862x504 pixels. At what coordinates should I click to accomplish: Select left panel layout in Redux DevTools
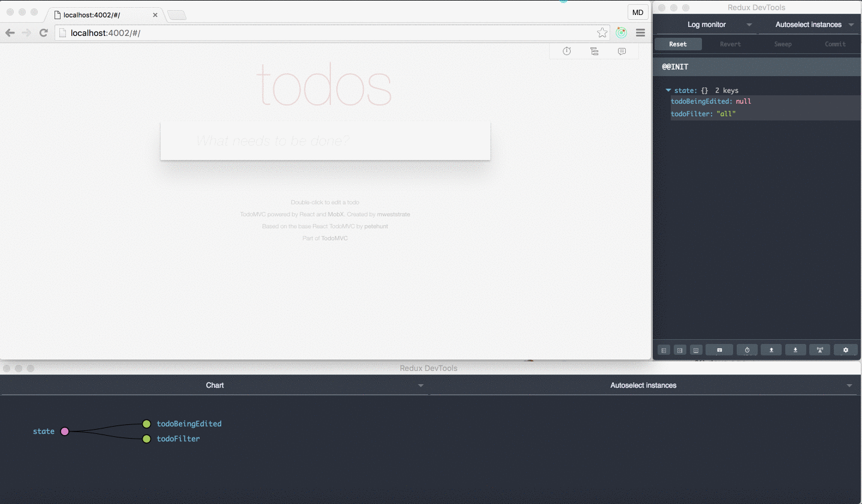click(664, 349)
